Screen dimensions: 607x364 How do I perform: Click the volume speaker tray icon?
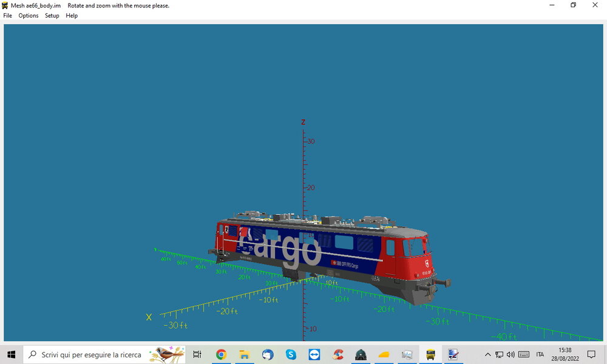[510, 354]
